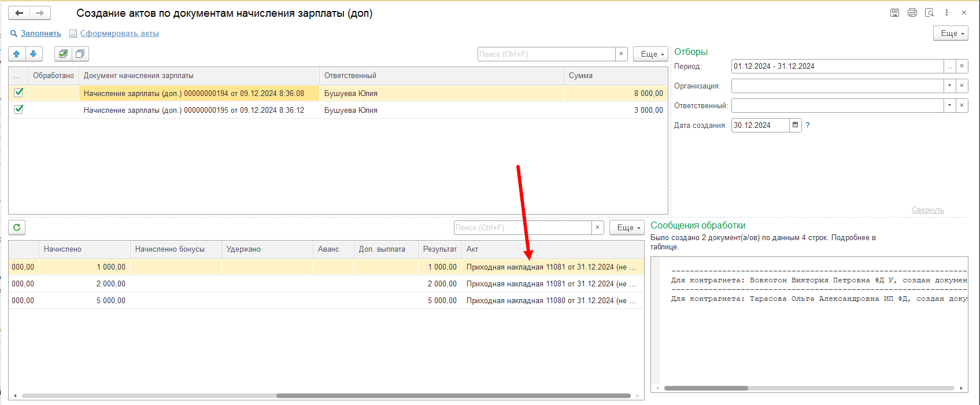
Task: Select the Приходная накладная 11080 cell
Action: tap(553, 300)
